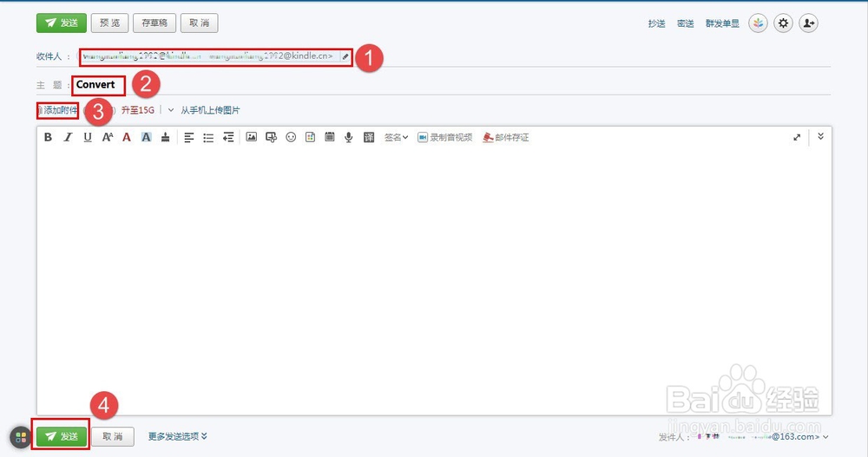Open the text background highlight icon

pos(146,137)
